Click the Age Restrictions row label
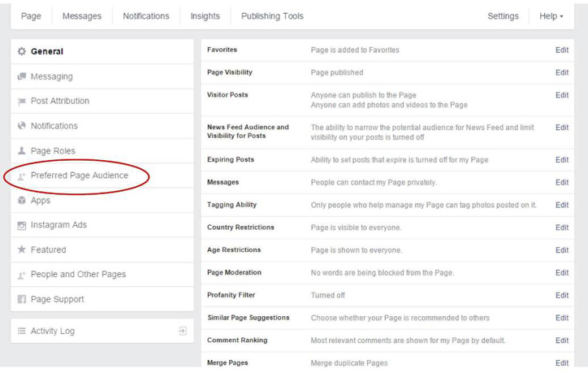Image resolution: width=588 pixels, height=373 pixels. pos(234,249)
